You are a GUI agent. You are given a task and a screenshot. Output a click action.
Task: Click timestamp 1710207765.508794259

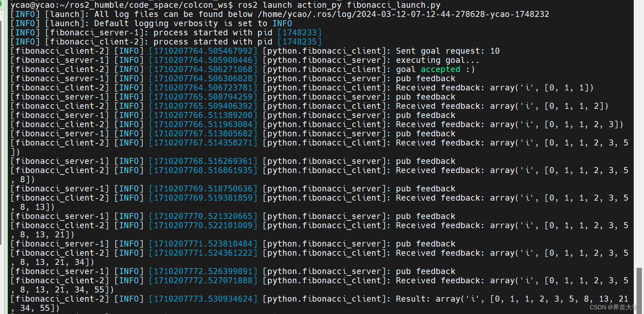203,97
